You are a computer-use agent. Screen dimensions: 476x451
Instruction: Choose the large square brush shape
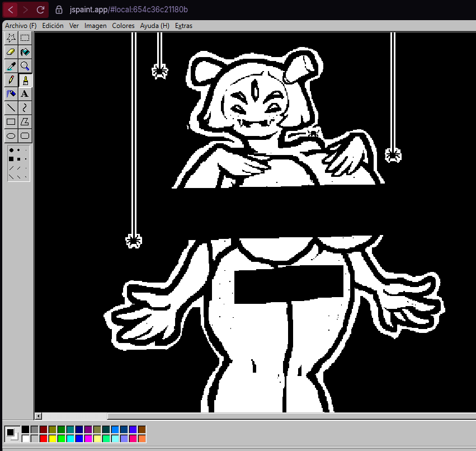click(x=11, y=159)
